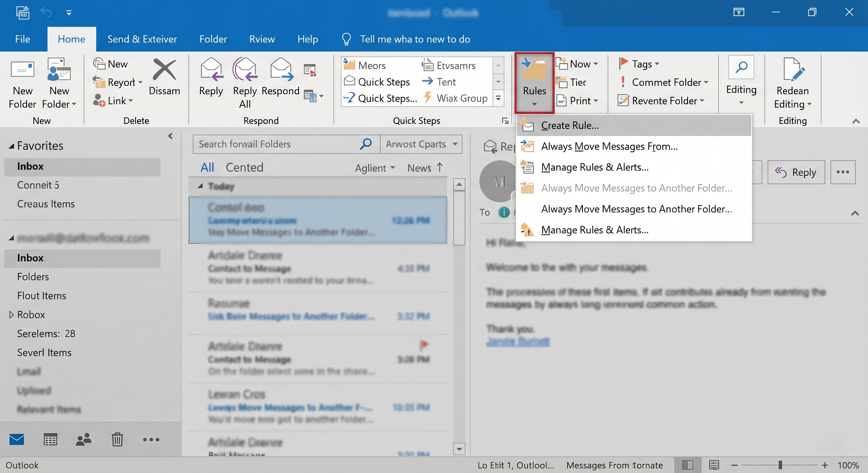This screenshot has width=868, height=473.
Task: Click the zoom in plus button
Action: [825, 465]
